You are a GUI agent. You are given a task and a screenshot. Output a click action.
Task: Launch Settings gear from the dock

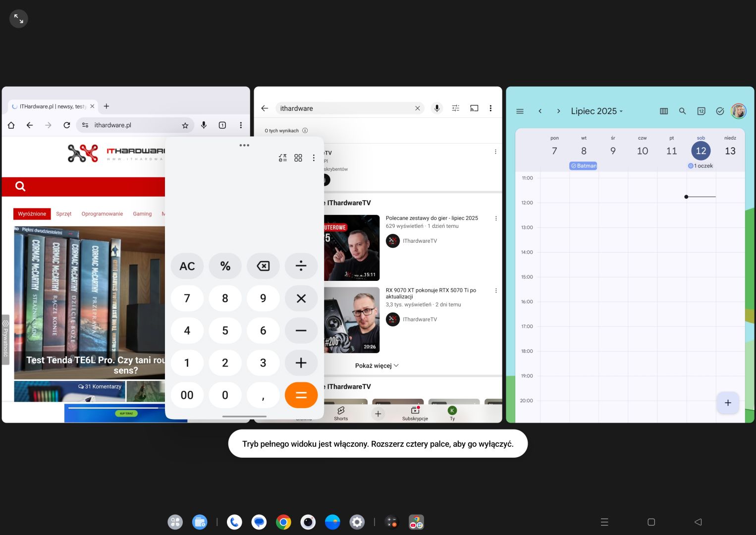(x=357, y=522)
